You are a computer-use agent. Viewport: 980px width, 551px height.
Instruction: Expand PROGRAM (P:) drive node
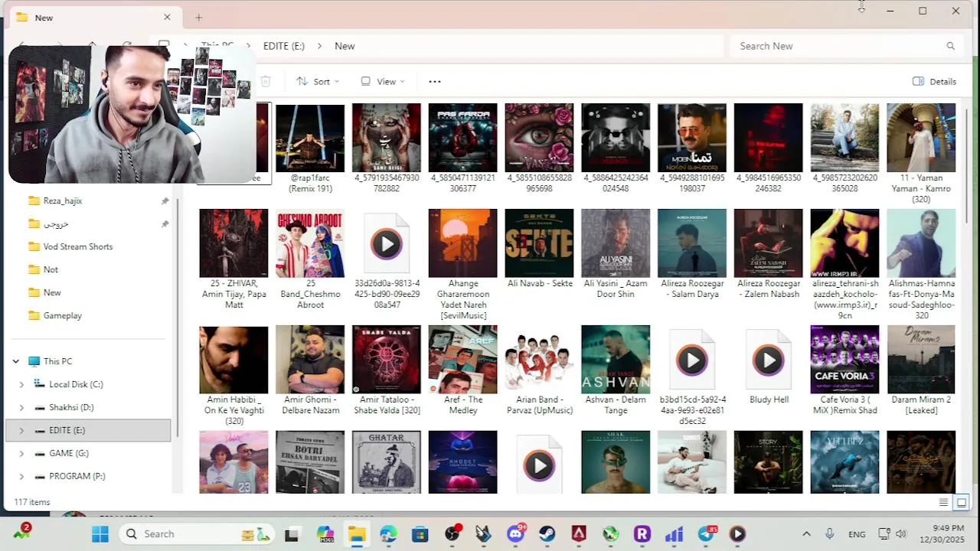(21, 476)
